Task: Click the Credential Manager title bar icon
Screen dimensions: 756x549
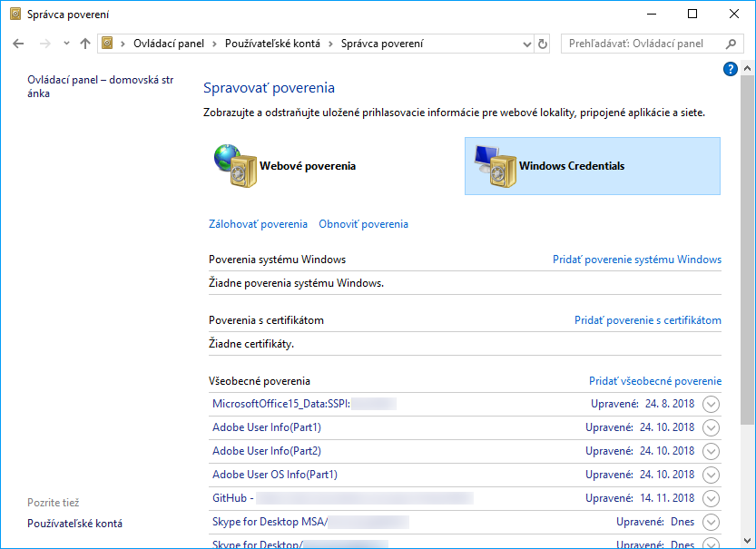Action: point(13,14)
